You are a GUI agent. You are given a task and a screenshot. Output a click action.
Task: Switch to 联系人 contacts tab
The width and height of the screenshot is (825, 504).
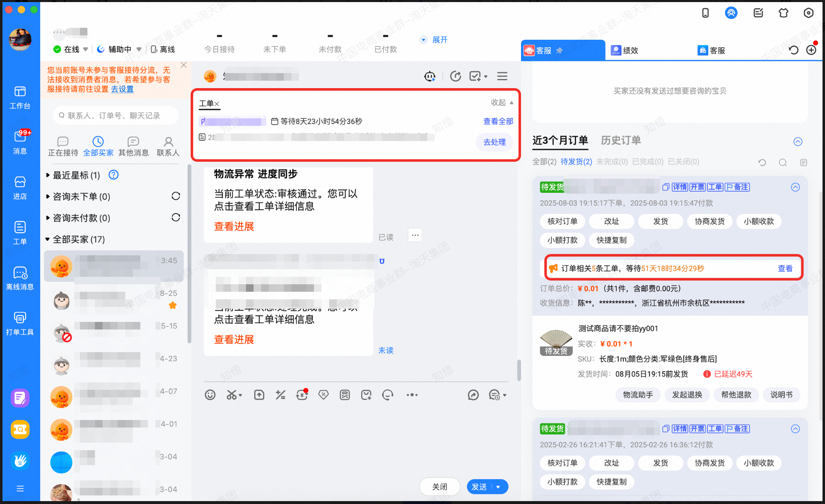pos(168,146)
